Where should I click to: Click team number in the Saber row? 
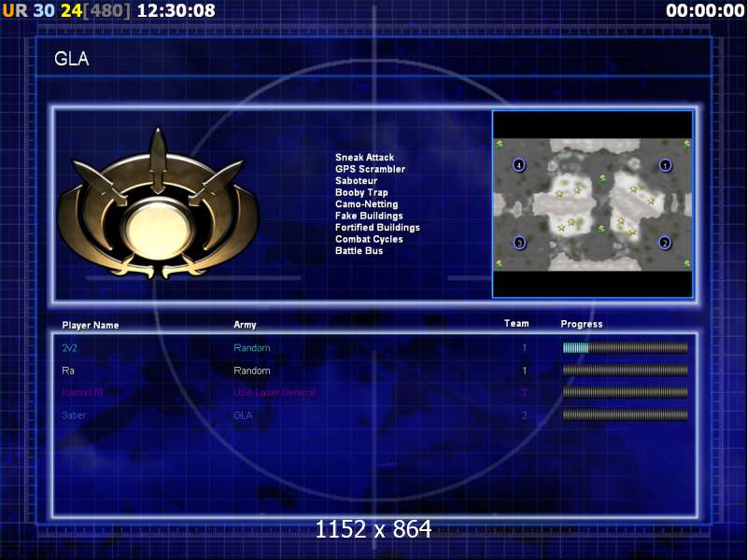(x=525, y=415)
